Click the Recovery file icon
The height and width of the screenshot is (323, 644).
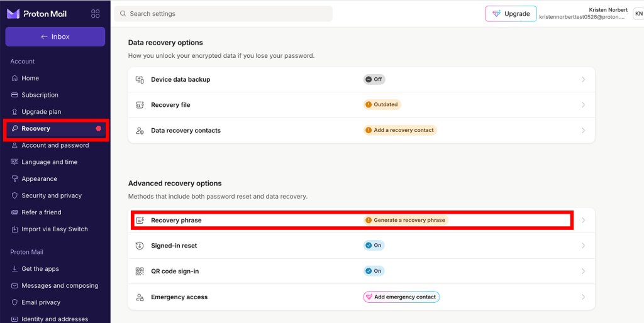point(140,105)
